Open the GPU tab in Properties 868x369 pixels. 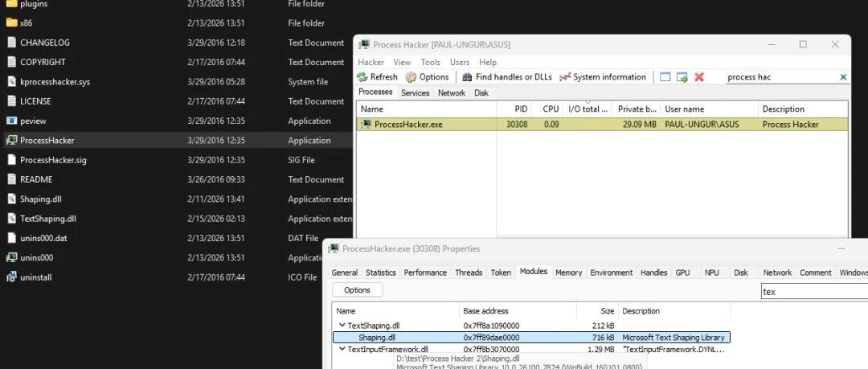682,273
